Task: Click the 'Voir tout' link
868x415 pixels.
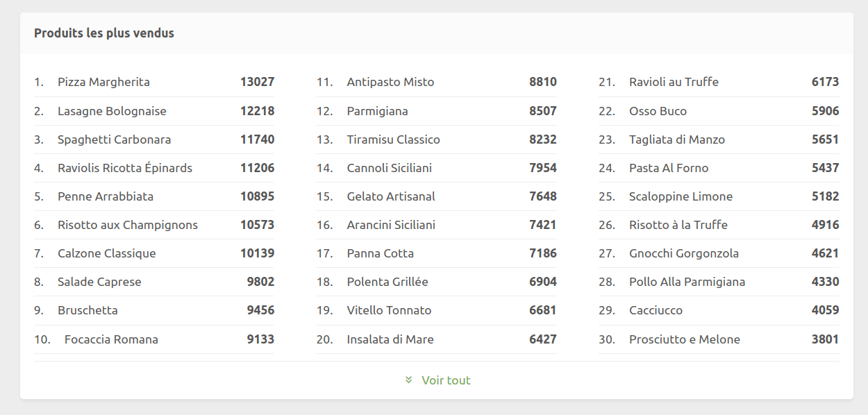Action: click(x=445, y=380)
